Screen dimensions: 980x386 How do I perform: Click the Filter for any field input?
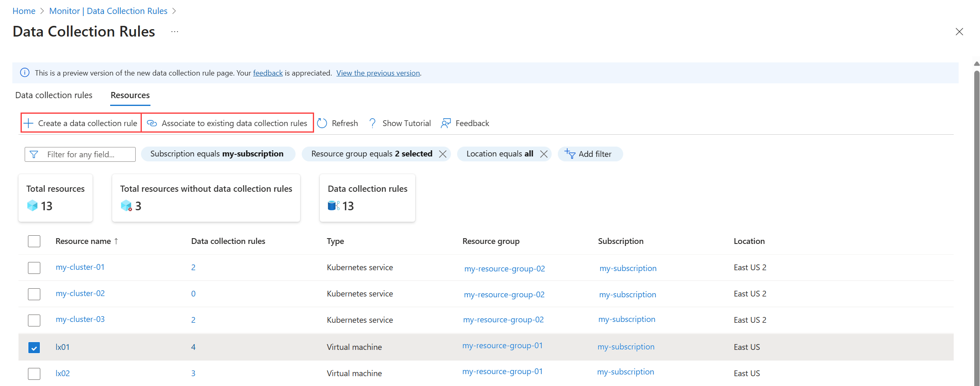[86, 154]
